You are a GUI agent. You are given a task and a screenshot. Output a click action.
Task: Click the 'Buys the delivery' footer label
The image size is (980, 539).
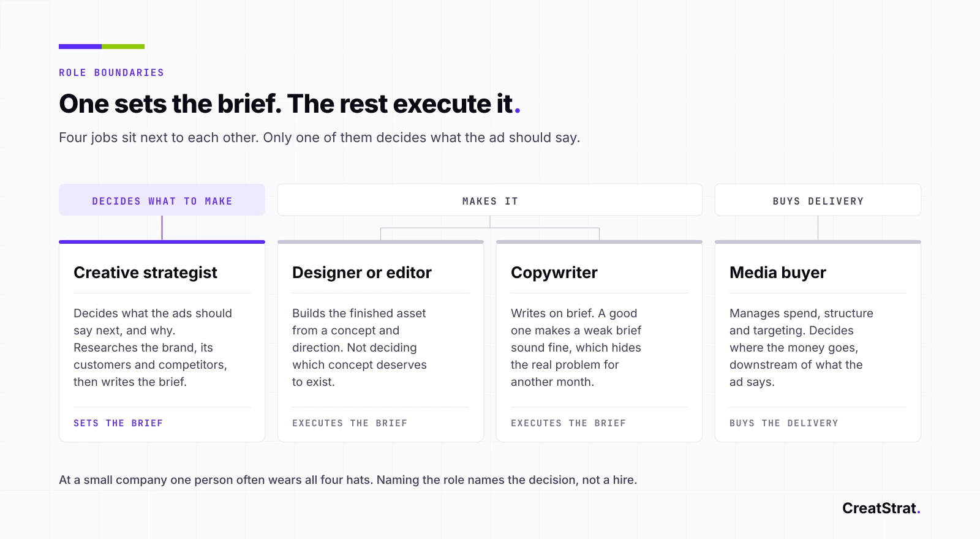tap(784, 423)
